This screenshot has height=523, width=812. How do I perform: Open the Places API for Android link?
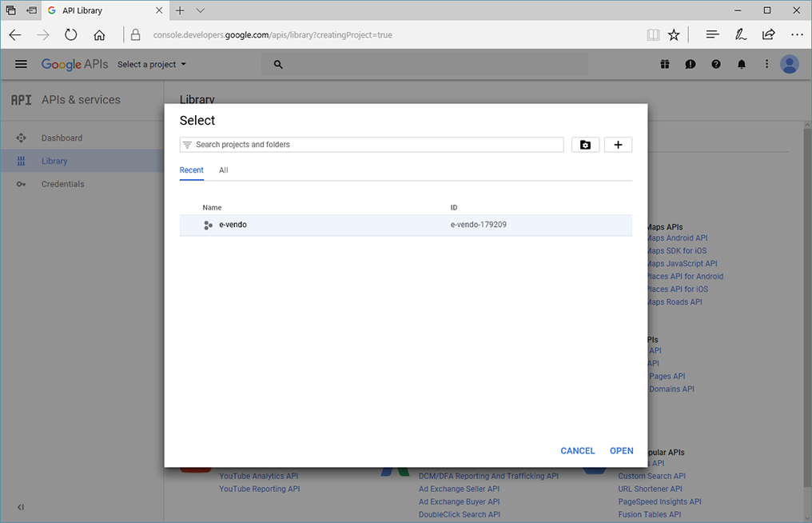pyautogui.click(x=685, y=276)
